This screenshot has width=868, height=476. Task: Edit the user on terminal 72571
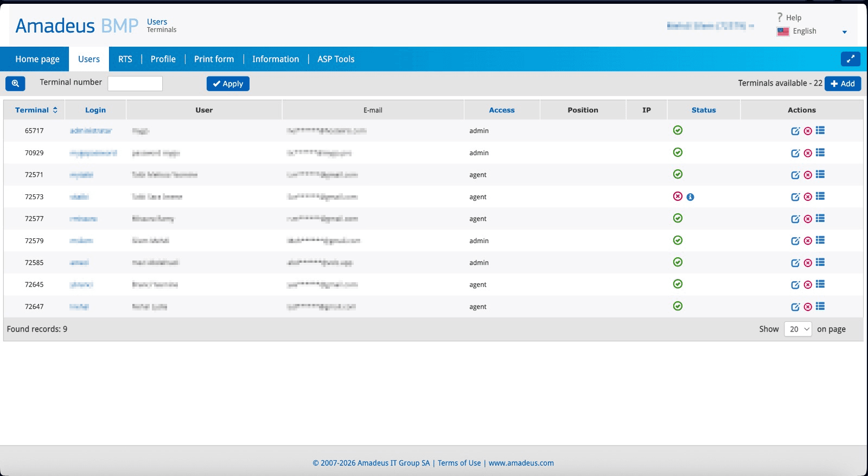coord(795,175)
